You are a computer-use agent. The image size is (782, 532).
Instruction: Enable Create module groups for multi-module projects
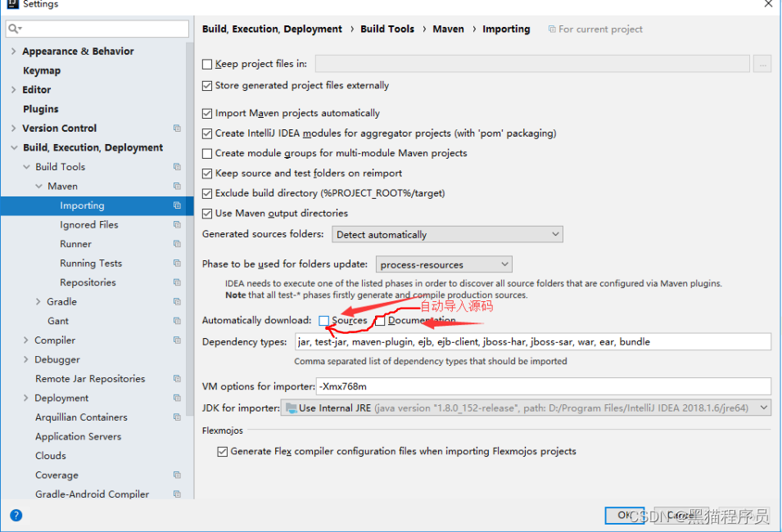(x=207, y=154)
